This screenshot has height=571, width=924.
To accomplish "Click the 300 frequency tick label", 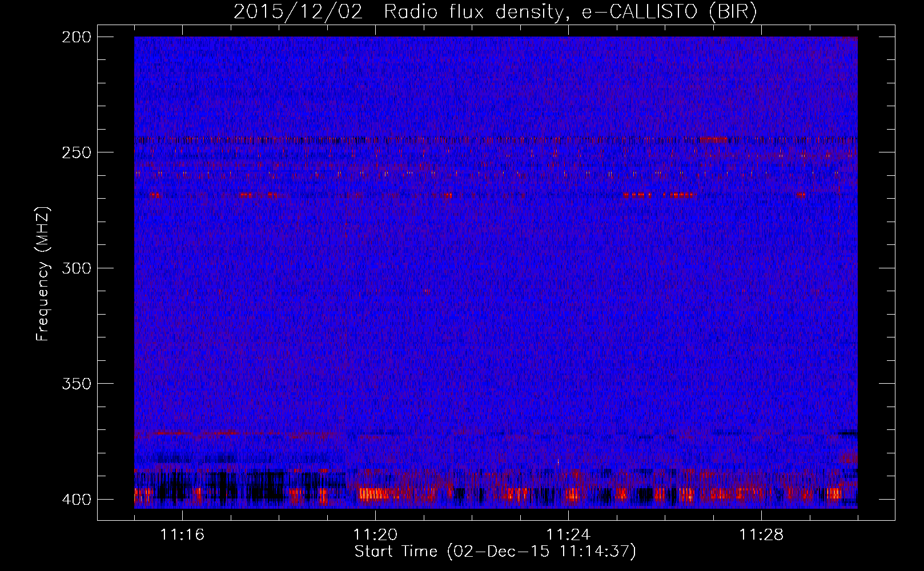I will (x=77, y=268).
